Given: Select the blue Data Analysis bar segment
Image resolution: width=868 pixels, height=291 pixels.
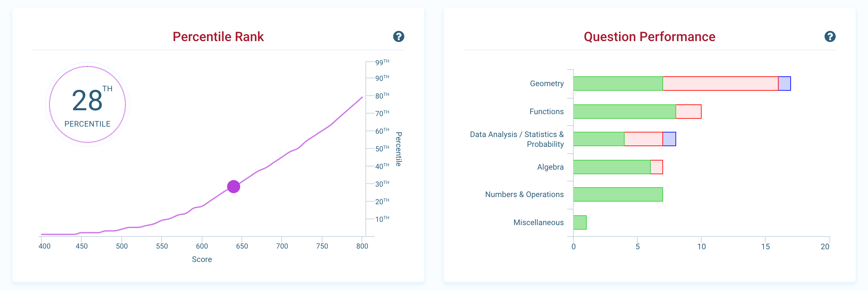Looking at the screenshot, I should point(669,139).
